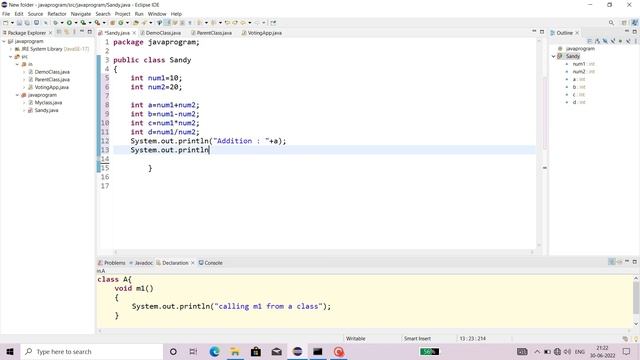Image resolution: width=640 pixels, height=360 pixels.
Task: Open File Explorer from the taskbar
Action: click(235, 351)
